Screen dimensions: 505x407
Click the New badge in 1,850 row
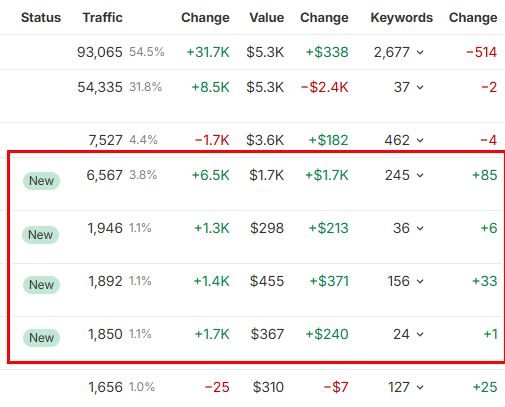(41, 338)
